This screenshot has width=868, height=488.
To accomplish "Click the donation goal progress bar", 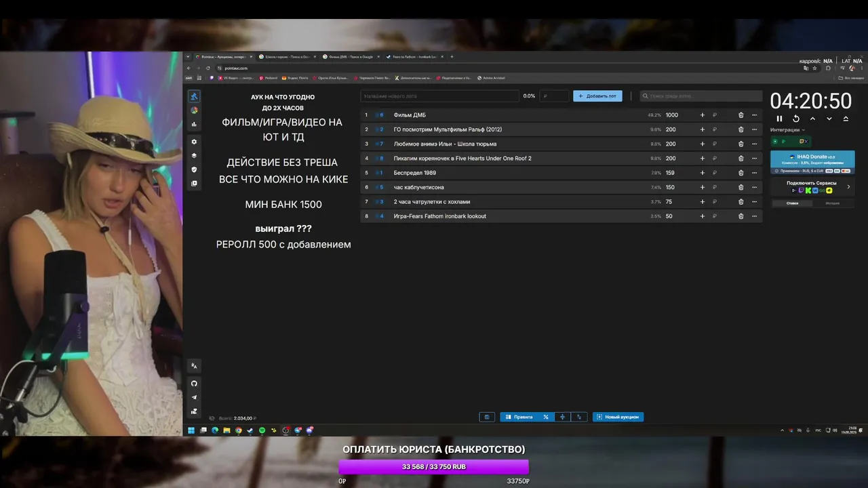I will pos(433,467).
